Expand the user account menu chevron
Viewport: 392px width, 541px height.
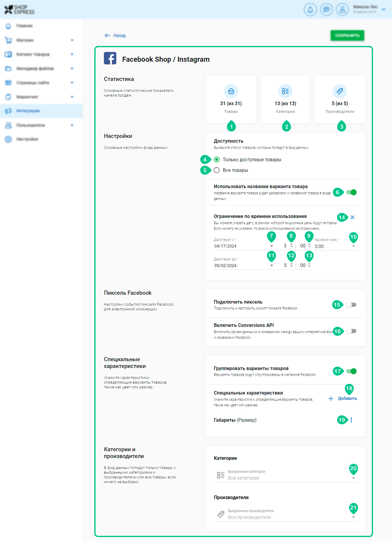click(384, 9)
